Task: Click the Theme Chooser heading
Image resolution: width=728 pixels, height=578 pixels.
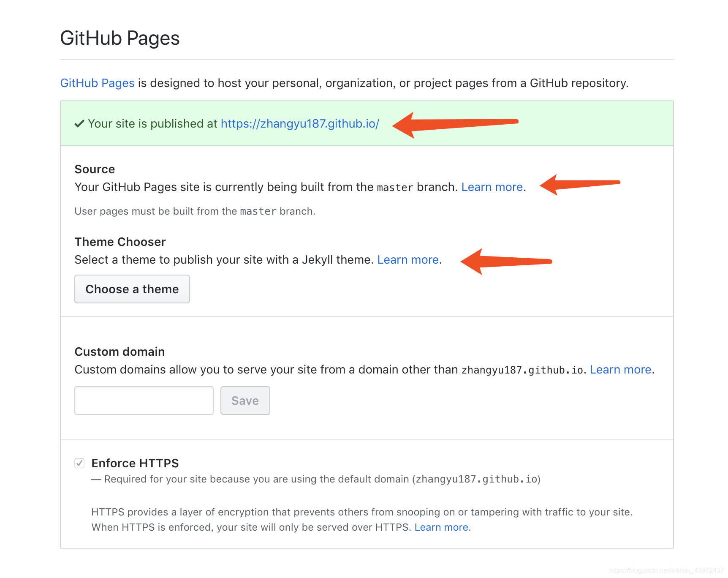Action: 120,242
